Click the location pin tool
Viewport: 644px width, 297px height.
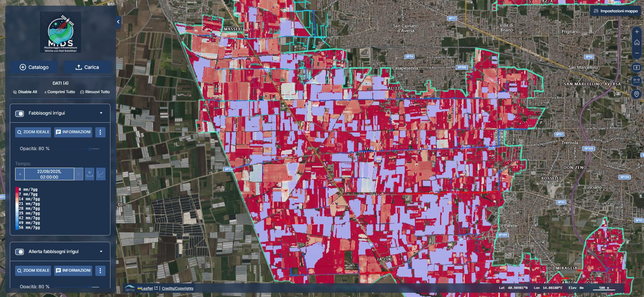pyautogui.click(x=637, y=94)
